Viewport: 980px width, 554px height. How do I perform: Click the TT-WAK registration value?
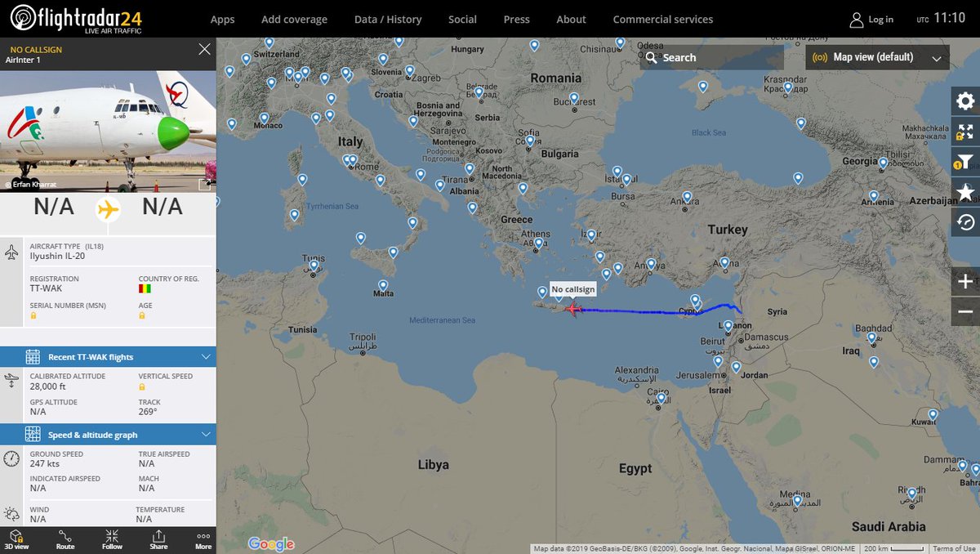(46, 288)
